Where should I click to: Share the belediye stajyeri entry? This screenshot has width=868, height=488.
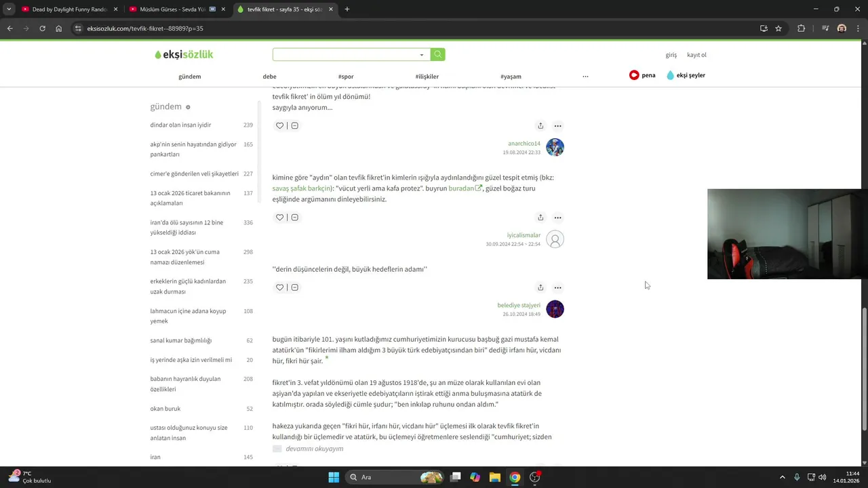[x=540, y=287]
